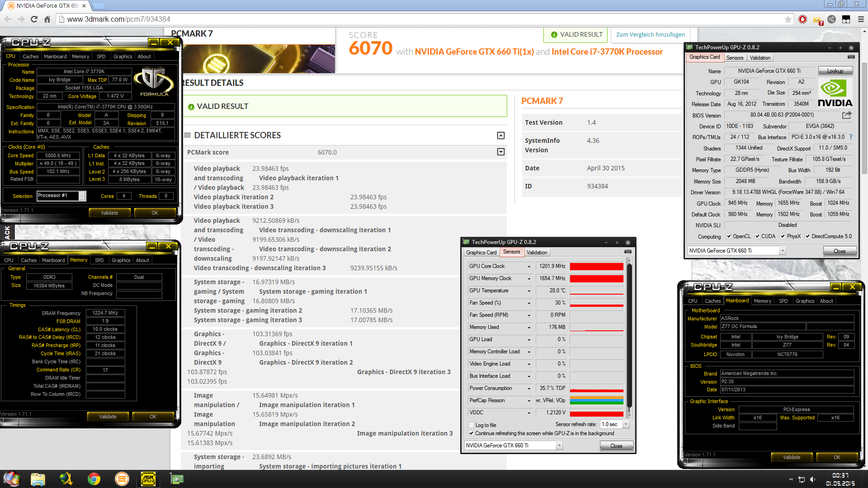Viewport: 868px width, 488px height.
Task: Click Validate in the top CPU-Z window
Action: tap(109, 213)
